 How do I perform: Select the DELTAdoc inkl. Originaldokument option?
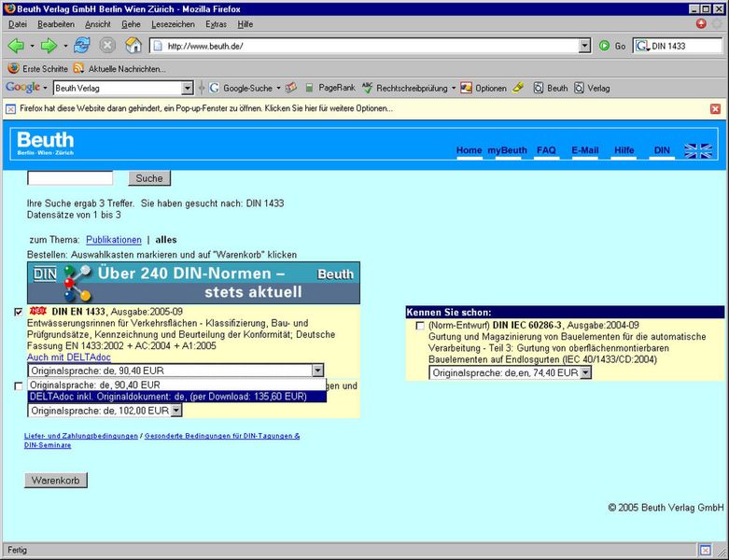coord(168,397)
